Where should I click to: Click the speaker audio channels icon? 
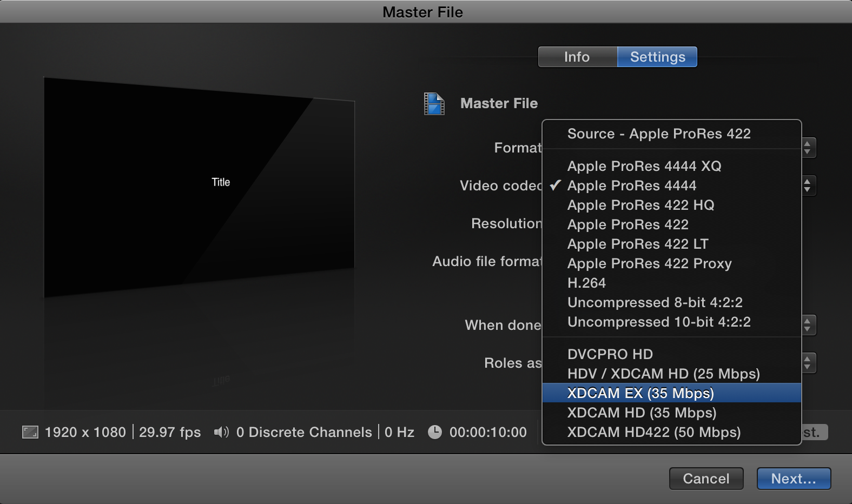coord(221,432)
